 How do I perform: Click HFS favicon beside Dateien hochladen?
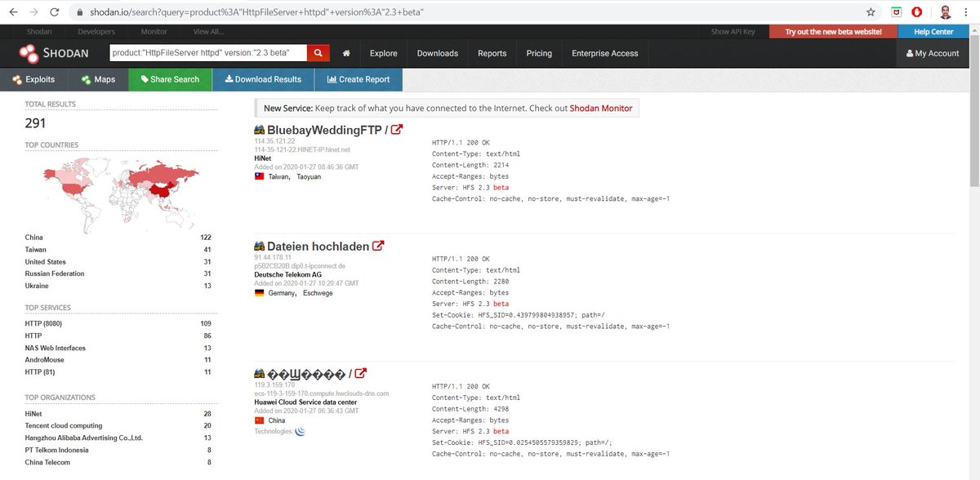[260, 246]
